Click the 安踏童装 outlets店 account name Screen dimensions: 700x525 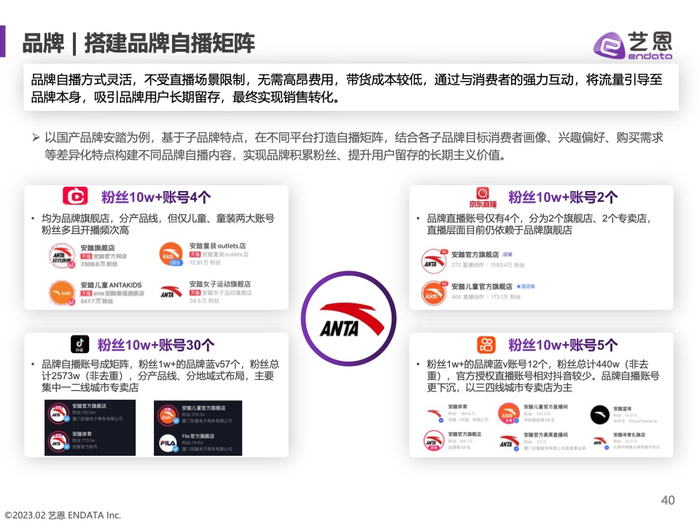click(x=217, y=246)
